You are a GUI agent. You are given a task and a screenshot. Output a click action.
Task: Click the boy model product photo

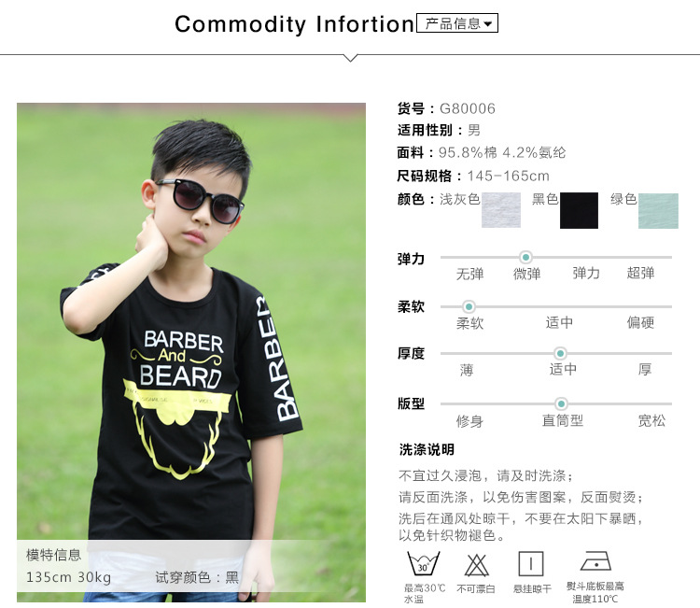tap(191, 352)
